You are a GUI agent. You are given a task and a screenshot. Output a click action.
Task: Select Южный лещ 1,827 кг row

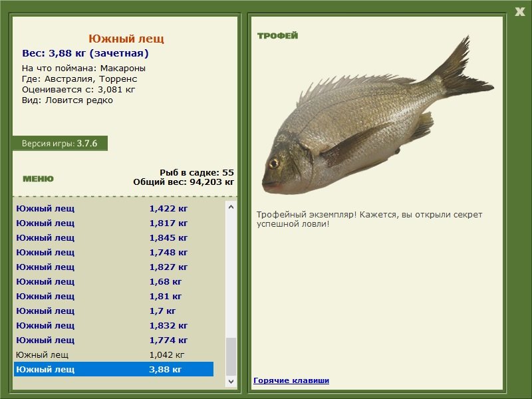114,267
